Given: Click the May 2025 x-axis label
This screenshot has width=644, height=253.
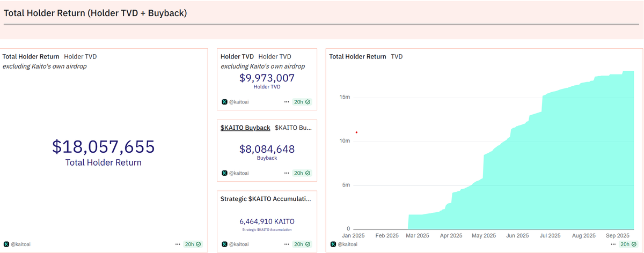Looking at the screenshot, I should click(484, 236).
